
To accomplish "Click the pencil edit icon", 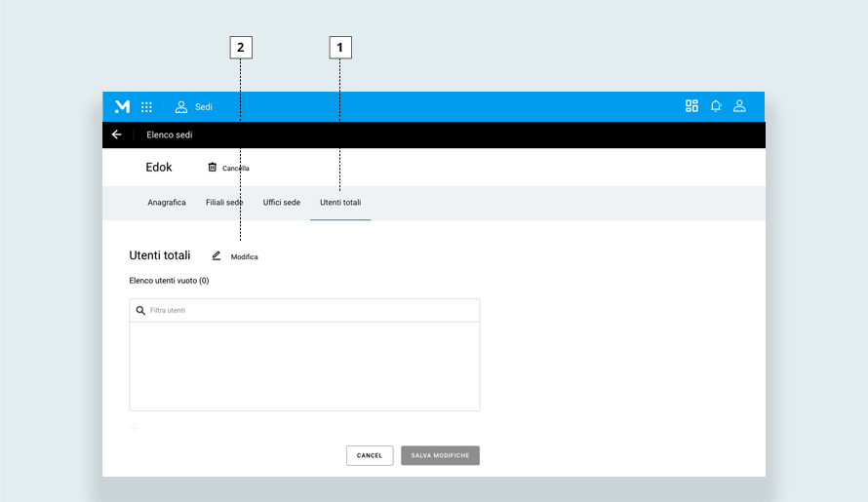I will [x=217, y=255].
